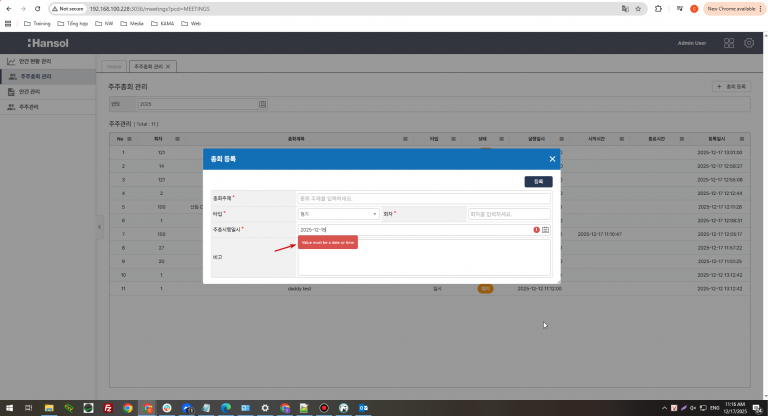
Task: Open column menu for 시작시간 column
Action: click(x=622, y=139)
